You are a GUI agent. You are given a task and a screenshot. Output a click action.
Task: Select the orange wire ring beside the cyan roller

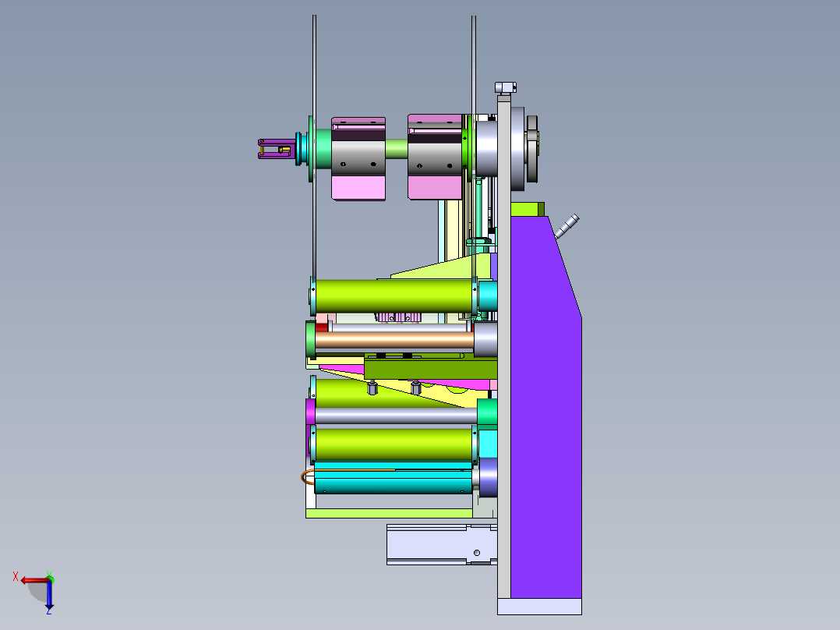coord(308,476)
